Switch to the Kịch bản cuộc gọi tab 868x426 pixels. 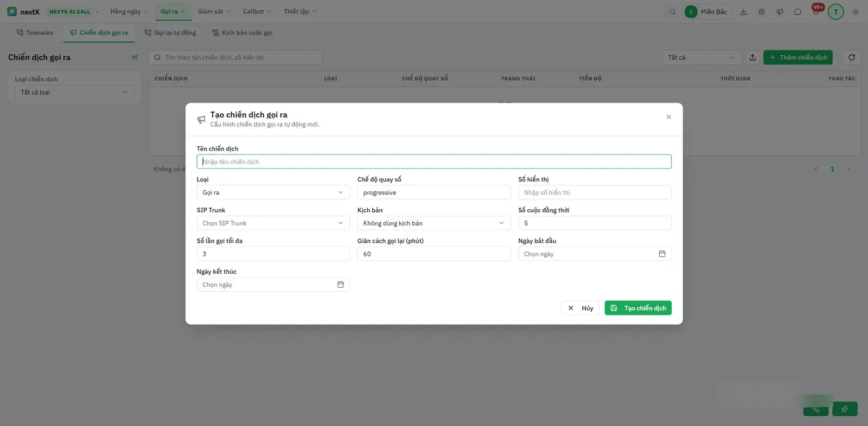click(242, 33)
